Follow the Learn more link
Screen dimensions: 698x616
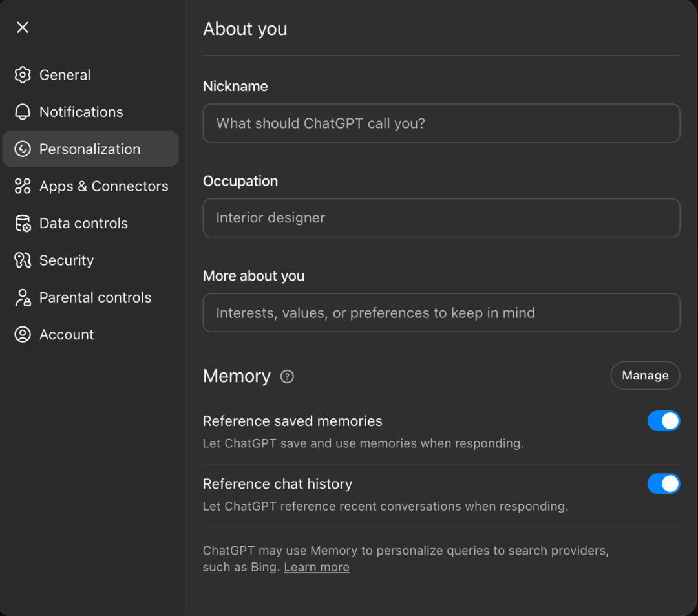(x=317, y=568)
